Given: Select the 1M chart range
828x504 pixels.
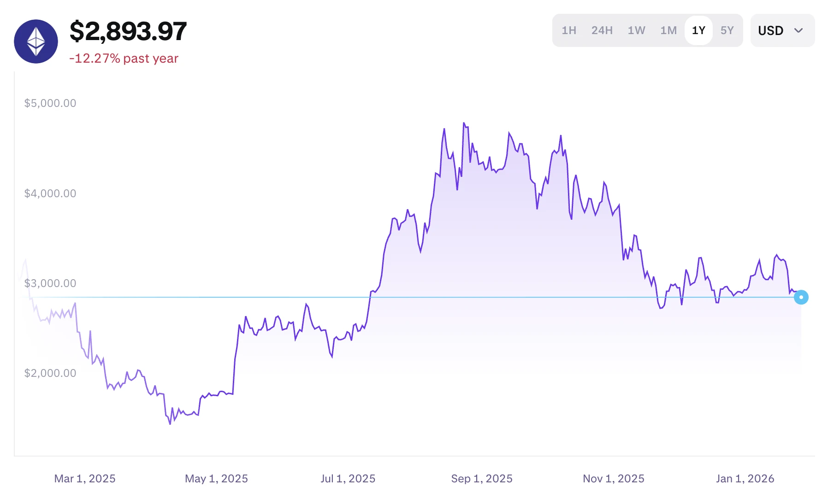Looking at the screenshot, I should 668,30.
